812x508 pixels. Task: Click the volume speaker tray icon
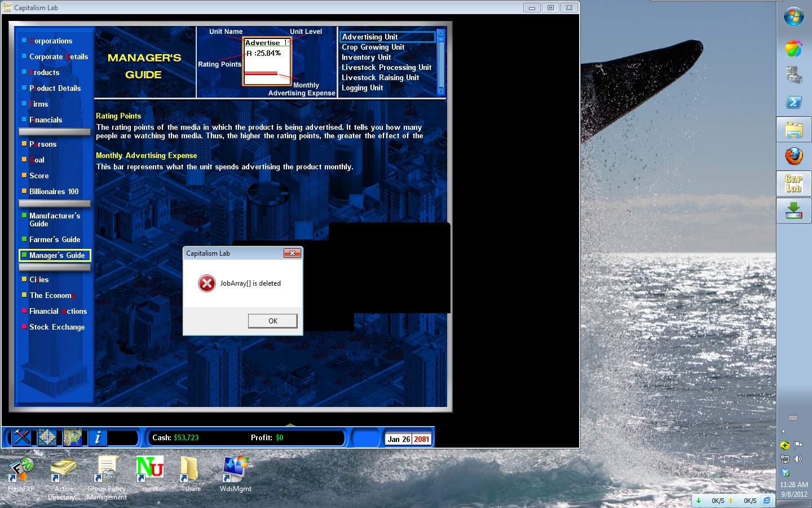[x=798, y=459]
